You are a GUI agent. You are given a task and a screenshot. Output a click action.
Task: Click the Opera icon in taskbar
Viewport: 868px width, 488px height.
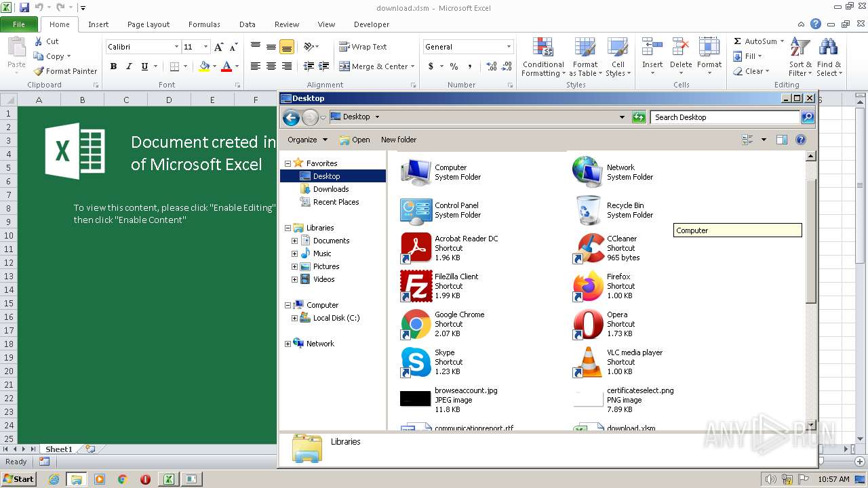145,479
